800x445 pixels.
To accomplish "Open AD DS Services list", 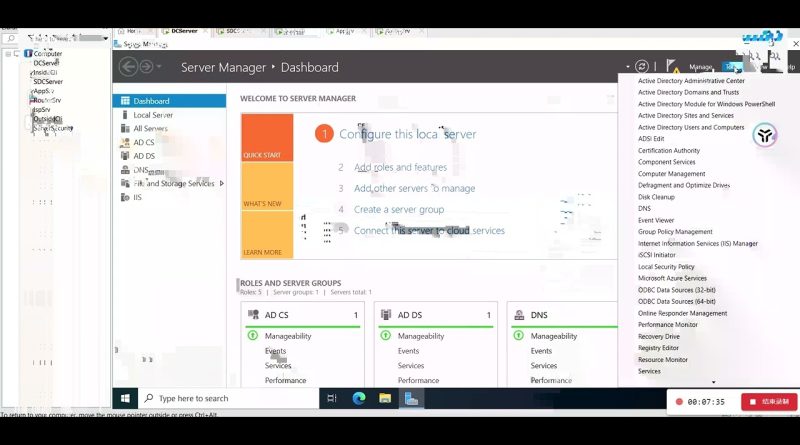I will 411,366.
